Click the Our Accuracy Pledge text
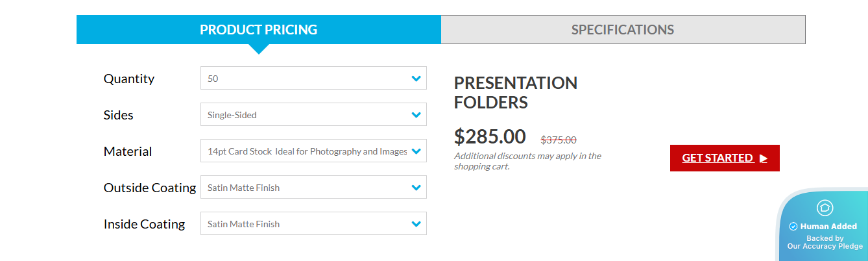Viewport: 868px width, 261px height. coord(825,246)
